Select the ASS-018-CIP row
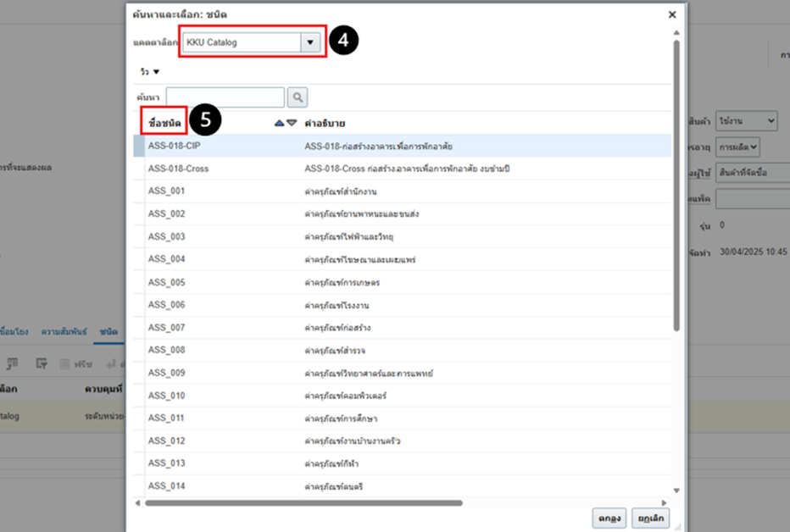The height and width of the screenshot is (532, 790). [174, 146]
